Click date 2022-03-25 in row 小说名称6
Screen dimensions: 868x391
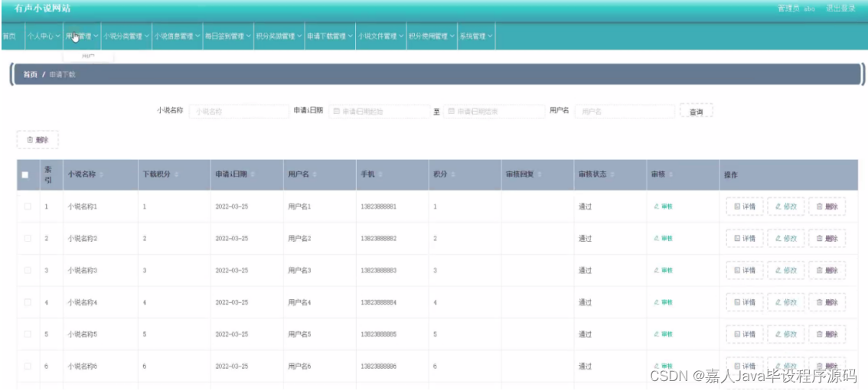pos(231,366)
